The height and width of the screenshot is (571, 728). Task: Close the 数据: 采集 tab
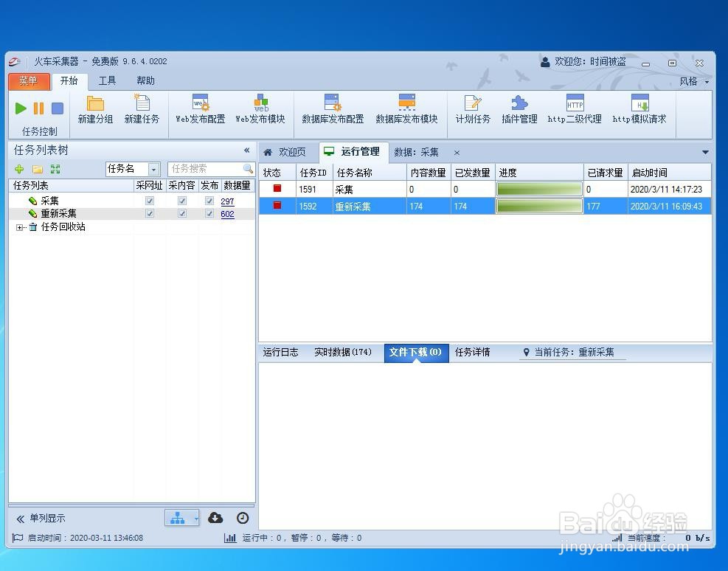(x=457, y=153)
